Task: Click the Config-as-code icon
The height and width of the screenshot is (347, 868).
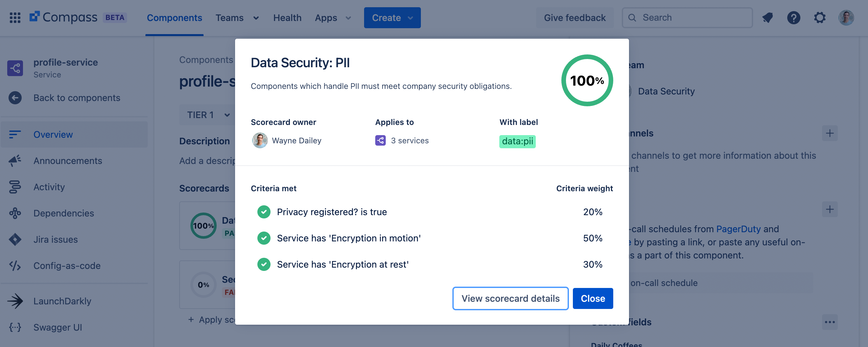Action: click(15, 266)
